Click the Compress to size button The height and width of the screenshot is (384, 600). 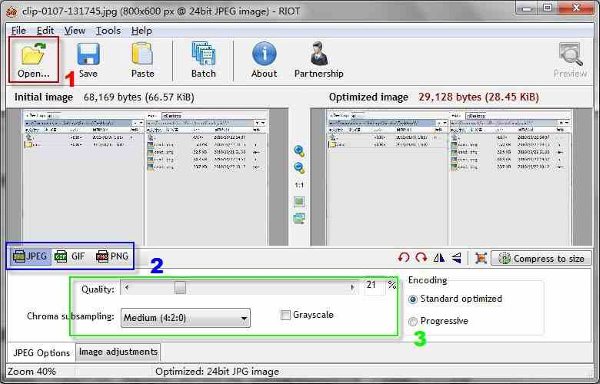pos(541,259)
